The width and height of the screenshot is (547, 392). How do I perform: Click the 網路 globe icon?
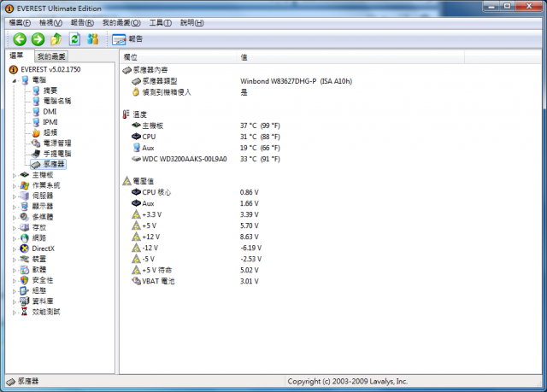point(25,238)
